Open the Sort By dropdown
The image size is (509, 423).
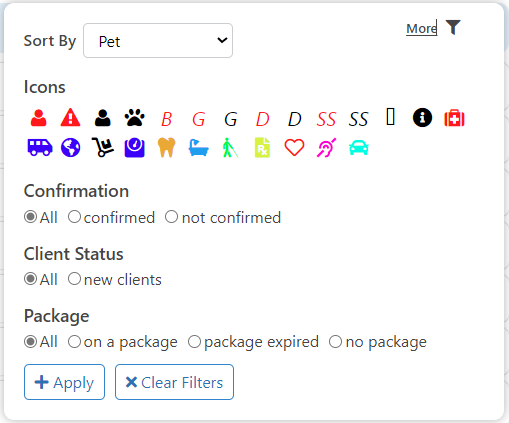158,40
